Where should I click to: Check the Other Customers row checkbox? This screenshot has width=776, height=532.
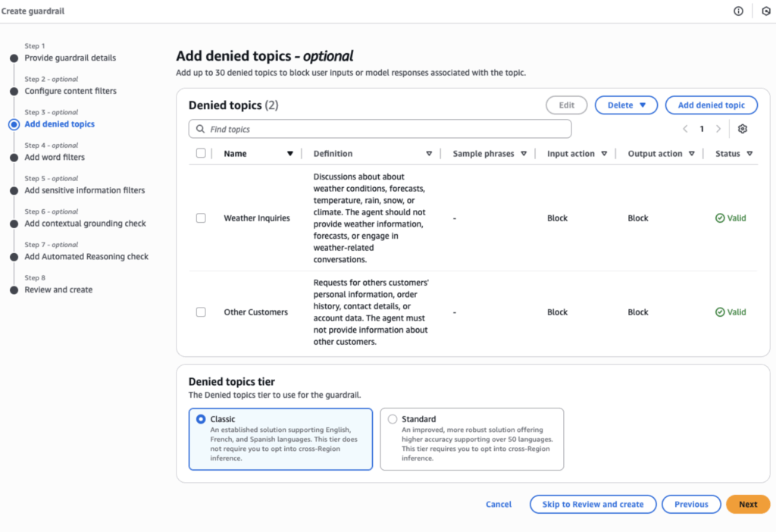click(x=201, y=312)
